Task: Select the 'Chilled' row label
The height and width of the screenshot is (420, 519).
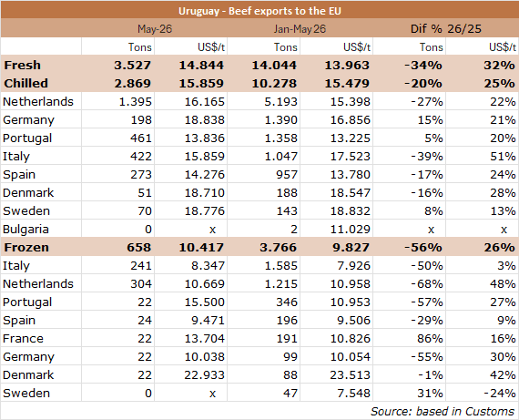Action: pos(26,83)
